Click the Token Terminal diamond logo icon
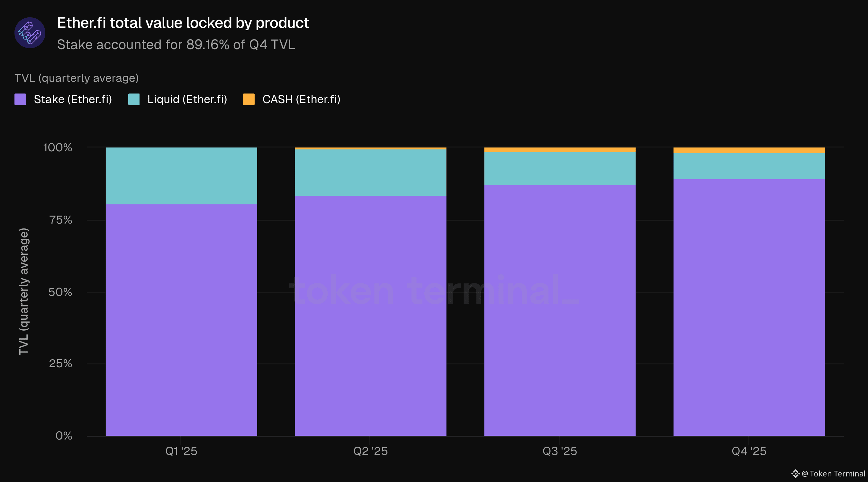868x482 pixels. click(x=795, y=474)
